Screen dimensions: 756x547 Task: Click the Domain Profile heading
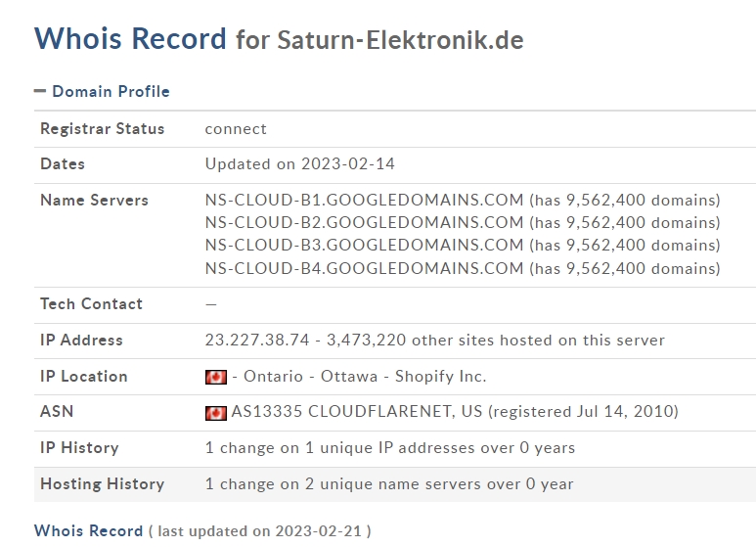click(x=111, y=91)
